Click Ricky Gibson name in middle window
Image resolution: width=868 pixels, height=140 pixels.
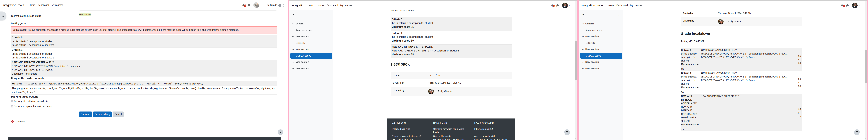point(444,91)
